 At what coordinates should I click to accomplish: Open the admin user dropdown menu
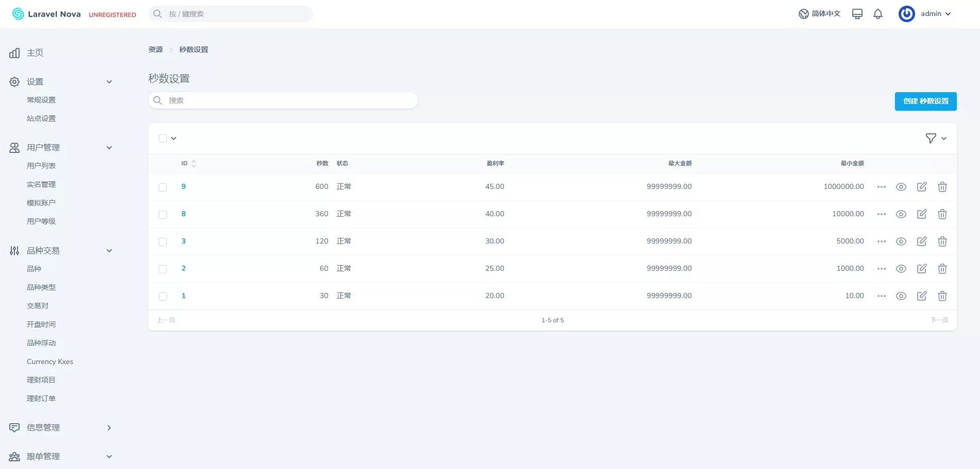click(925, 14)
